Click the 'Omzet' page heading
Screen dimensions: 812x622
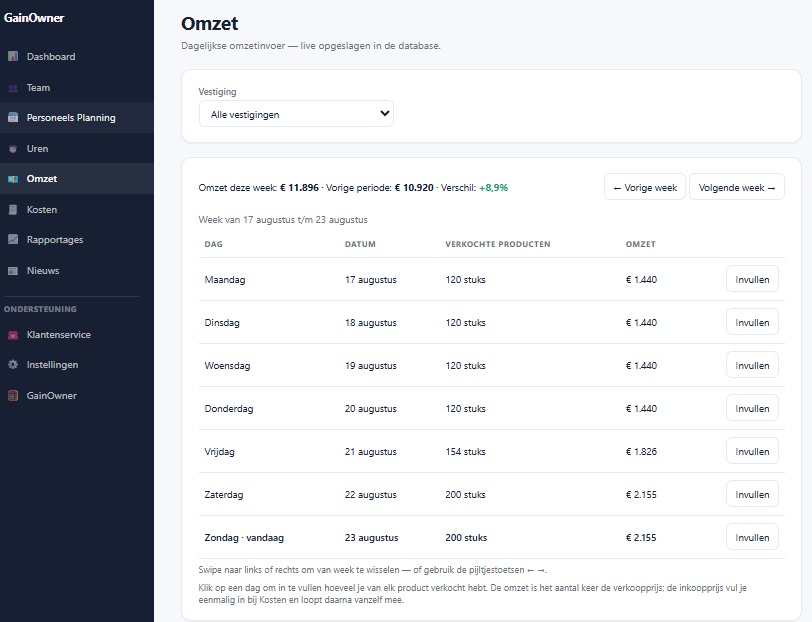tap(210, 23)
